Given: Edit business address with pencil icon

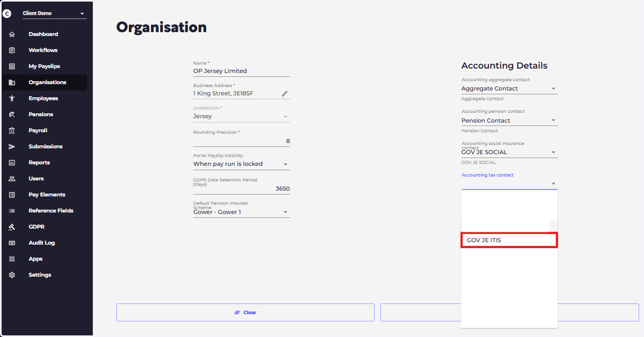Looking at the screenshot, I should coord(285,93).
